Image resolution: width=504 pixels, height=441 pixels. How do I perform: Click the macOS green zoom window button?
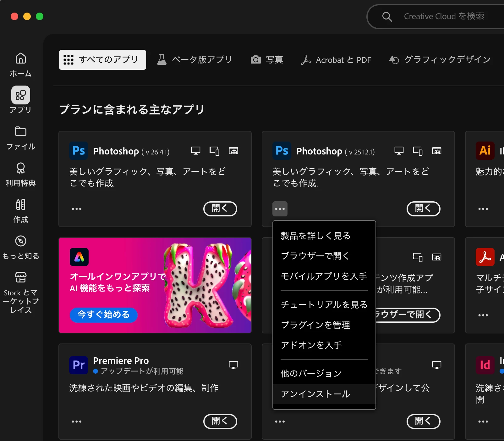click(x=40, y=16)
